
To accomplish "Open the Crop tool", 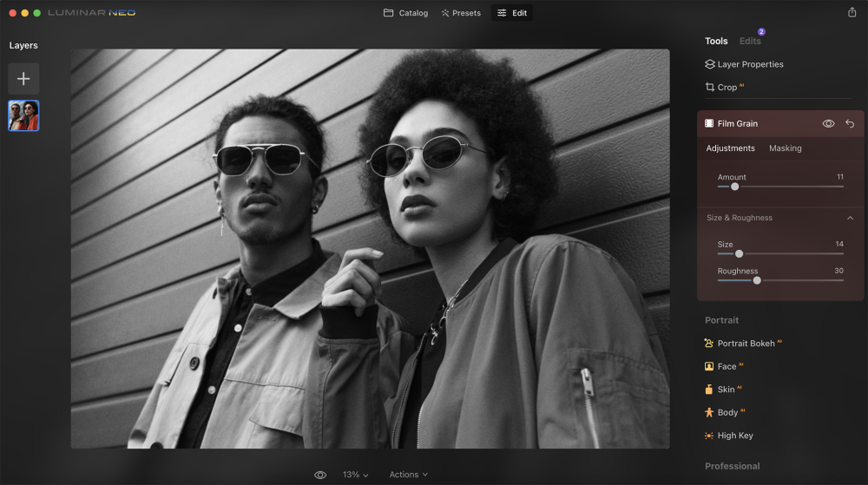I will point(724,88).
